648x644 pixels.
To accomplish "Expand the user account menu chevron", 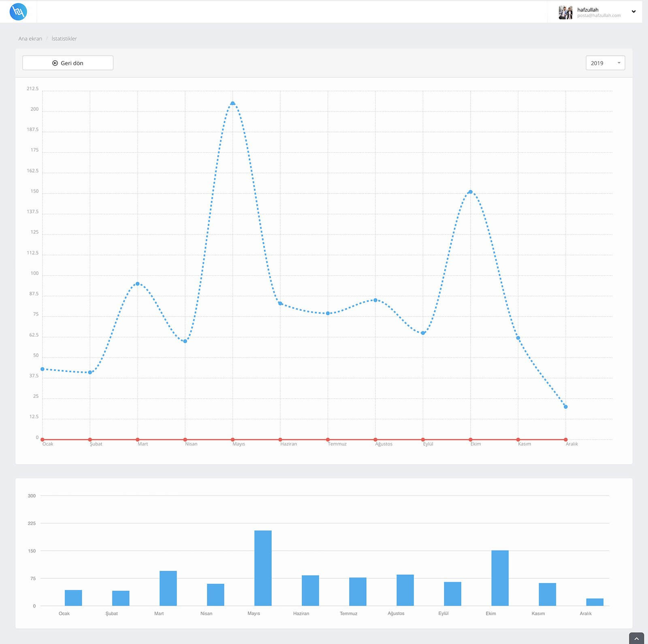I will click(633, 12).
